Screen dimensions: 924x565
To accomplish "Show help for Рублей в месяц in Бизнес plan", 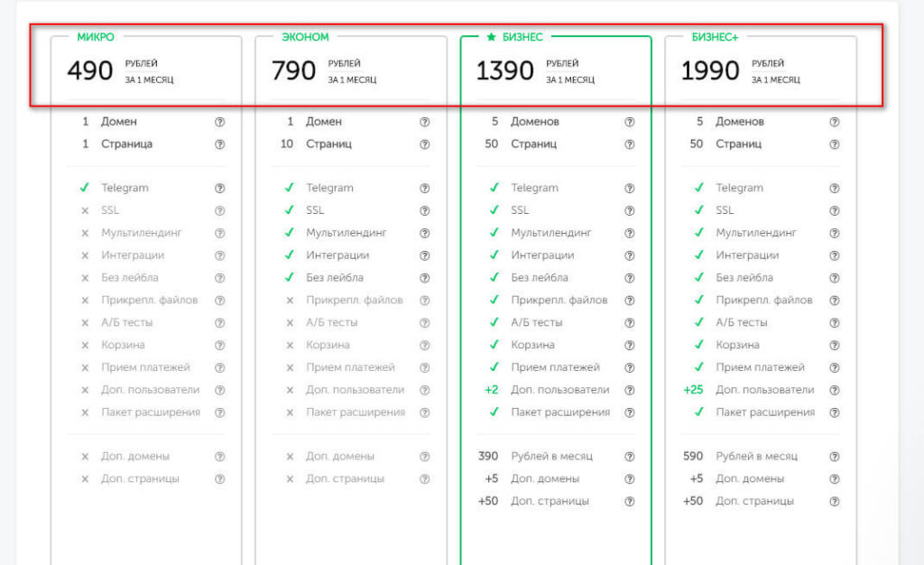I will (629, 457).
